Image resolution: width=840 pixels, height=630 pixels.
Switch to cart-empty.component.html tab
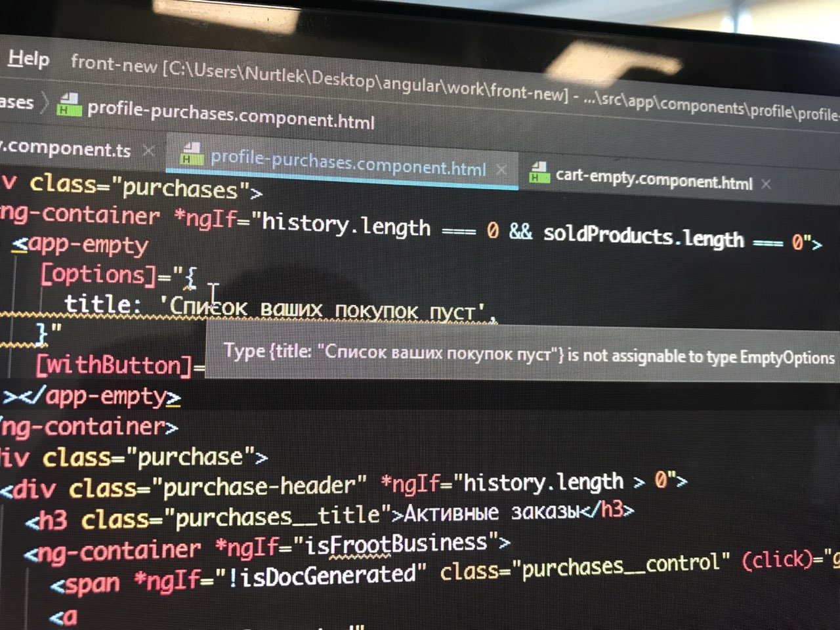coord(654,178)
